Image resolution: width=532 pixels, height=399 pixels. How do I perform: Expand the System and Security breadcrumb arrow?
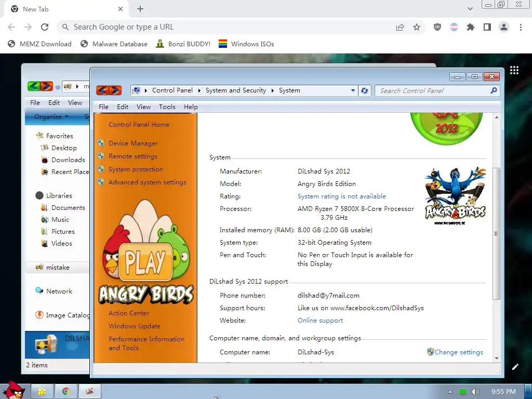point(272,90)
